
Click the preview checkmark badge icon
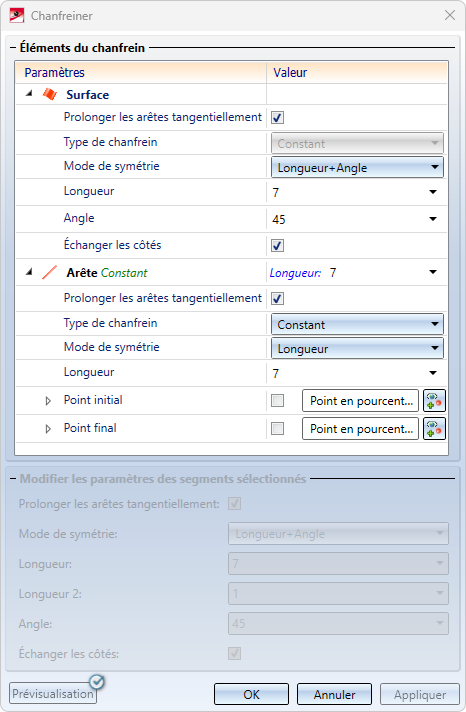tap(97, 682)
